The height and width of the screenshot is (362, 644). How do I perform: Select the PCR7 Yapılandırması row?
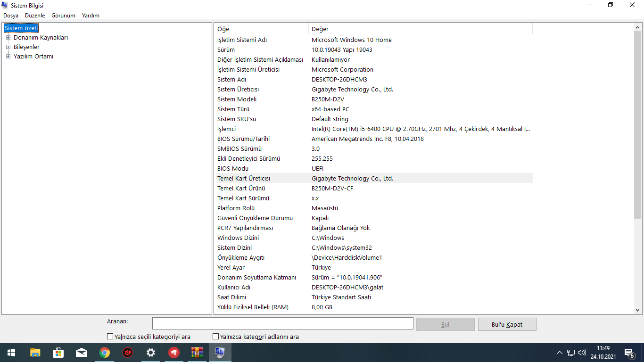374,228
